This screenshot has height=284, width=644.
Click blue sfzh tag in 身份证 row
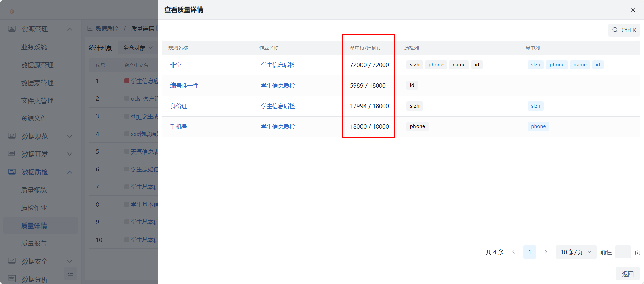point(536,106)
